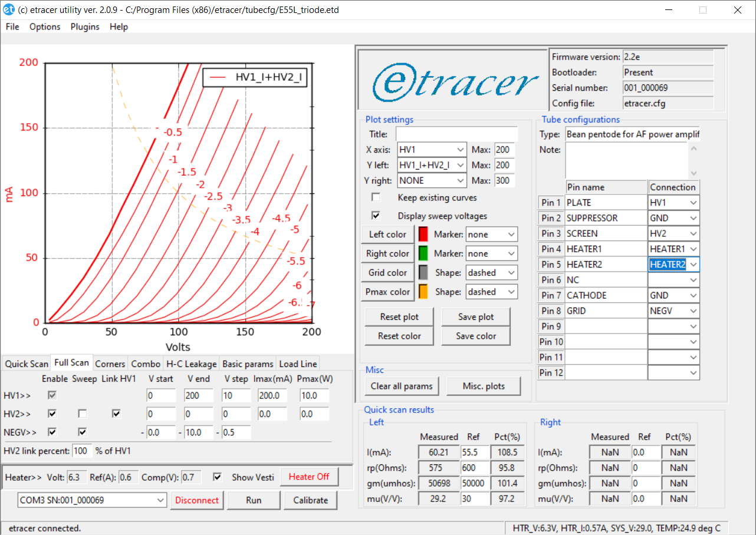Image resolution: width=756 pixels, height=535 pixels.
Task: Click the orange Pmax color swatch
Action: point(423,292)
